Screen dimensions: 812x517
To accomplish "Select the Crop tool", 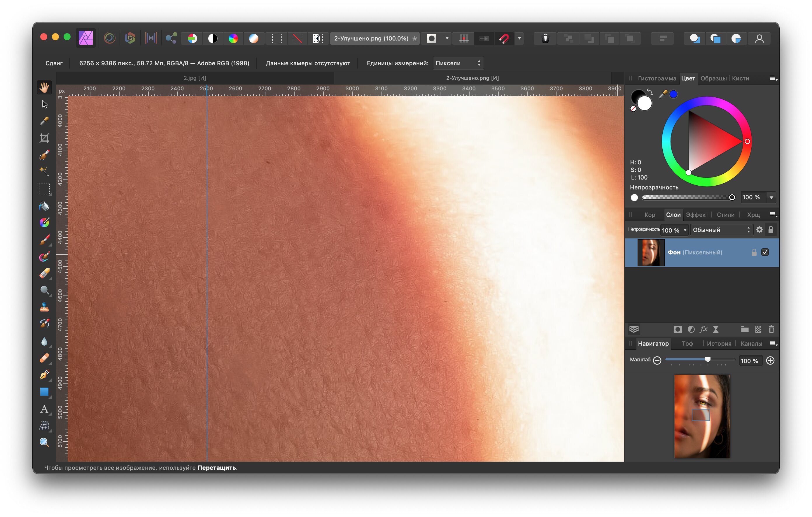I will coord(44,138).
